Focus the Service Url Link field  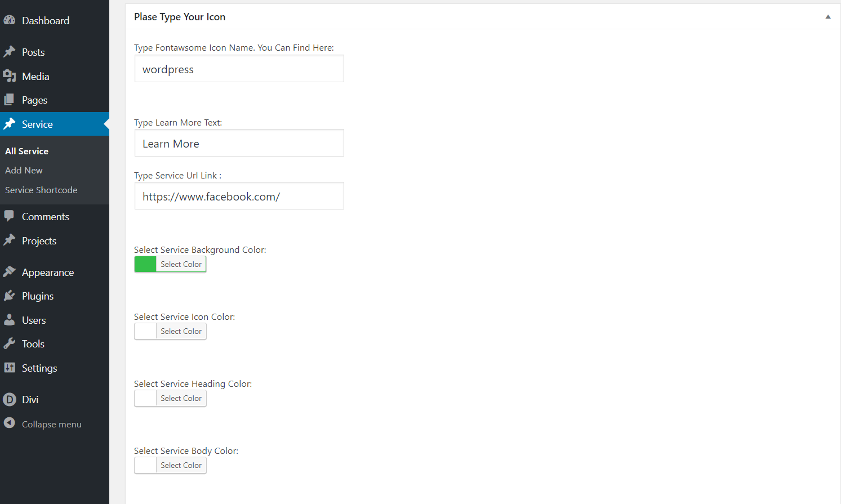click(x=239, y=196)
